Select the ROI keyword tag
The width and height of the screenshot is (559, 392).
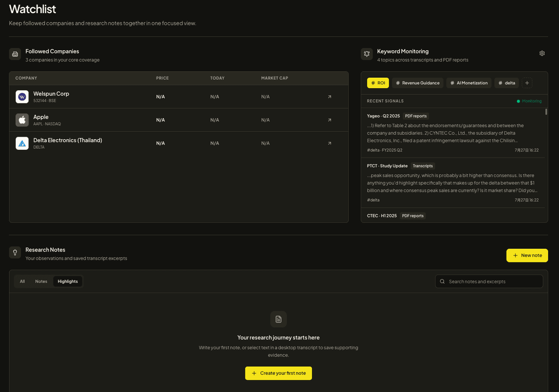[x=378, y=83]
